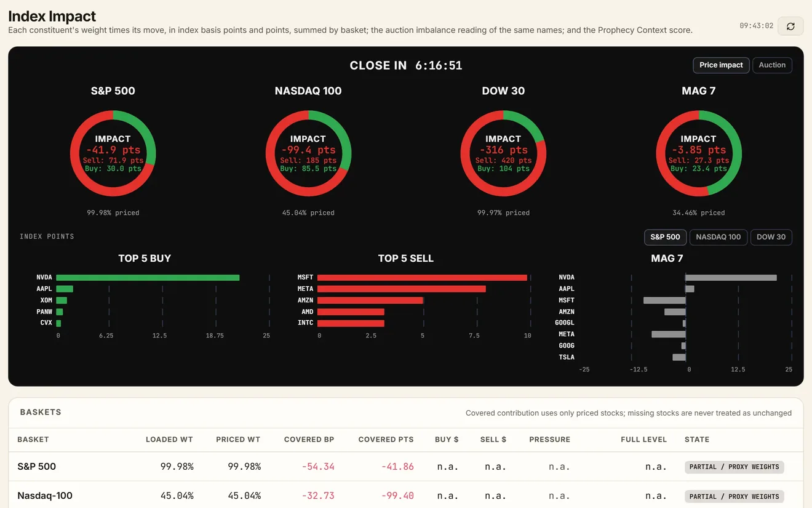Click the 99.97% priced text under DOW 30
This screenshot has height=508, width=812.
tap(503, 213)
